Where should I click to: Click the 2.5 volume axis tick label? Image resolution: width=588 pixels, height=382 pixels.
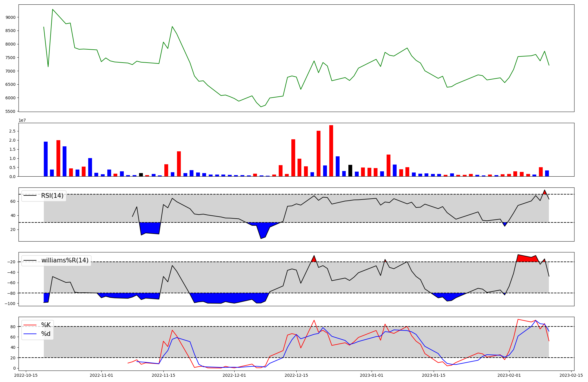12,131
